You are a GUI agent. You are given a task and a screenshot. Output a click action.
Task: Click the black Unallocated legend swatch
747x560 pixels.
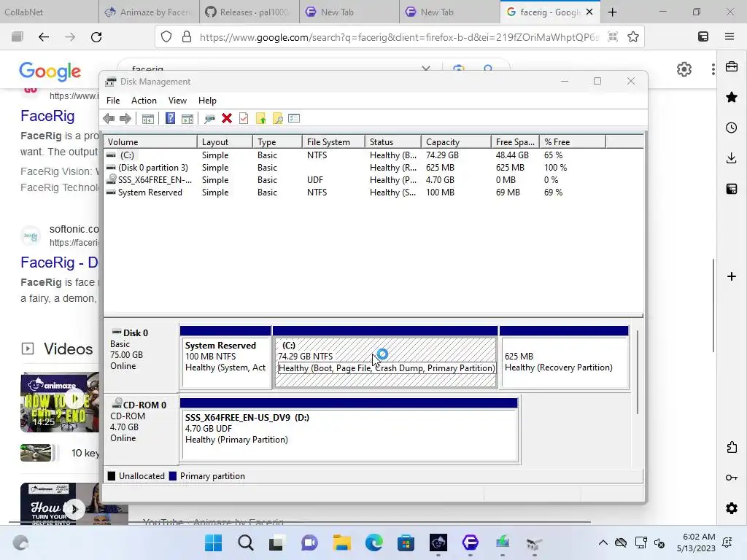(x=112, y=475)
